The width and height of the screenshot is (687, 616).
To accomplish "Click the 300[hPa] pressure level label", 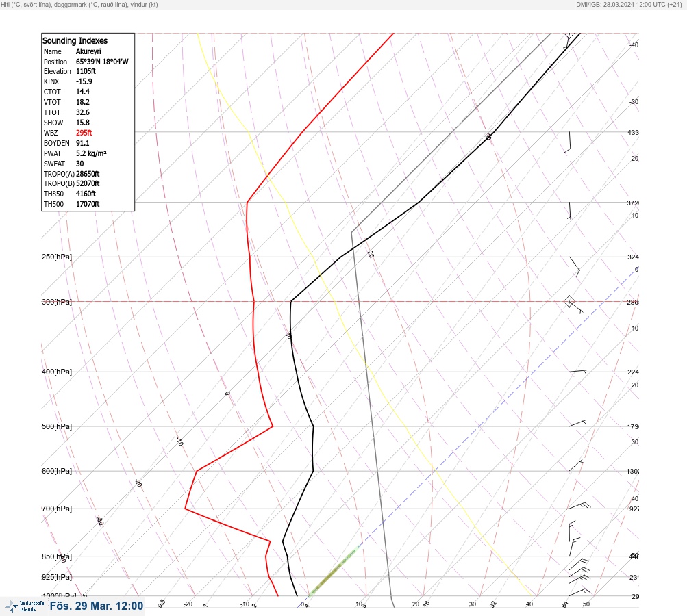I will coord(57,302).
